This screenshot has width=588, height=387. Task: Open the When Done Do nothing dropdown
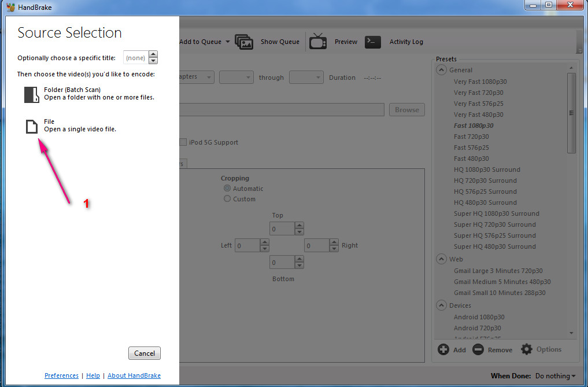pos(556,376)
